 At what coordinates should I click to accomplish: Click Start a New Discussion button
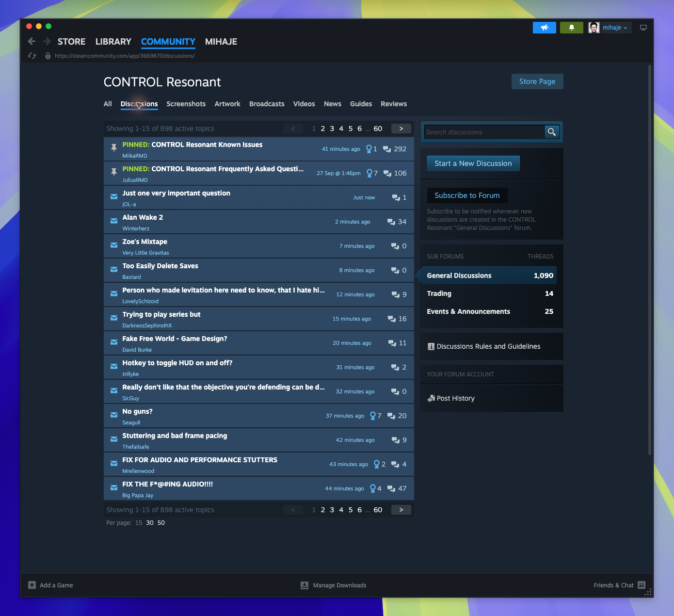(473, 163)
